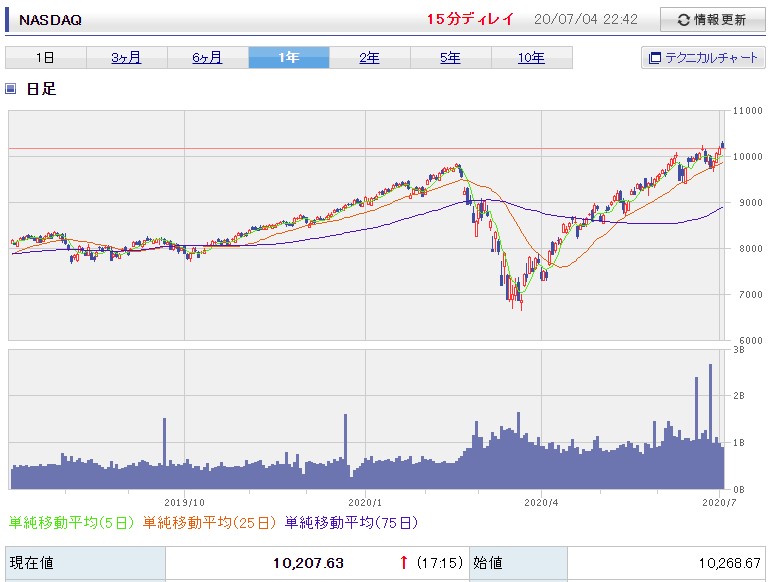Click the 10,268.67 opening value

click(x=730, y=563)
